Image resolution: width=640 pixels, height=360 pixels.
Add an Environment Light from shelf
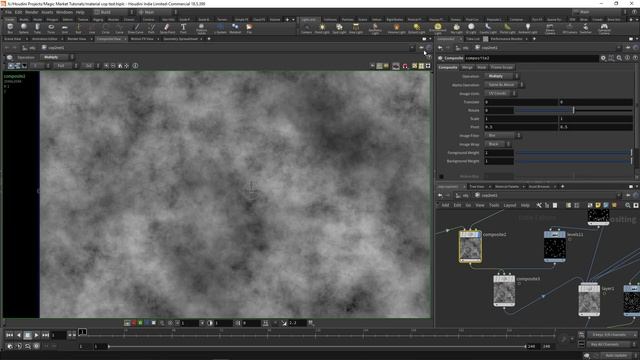[438, 28]
